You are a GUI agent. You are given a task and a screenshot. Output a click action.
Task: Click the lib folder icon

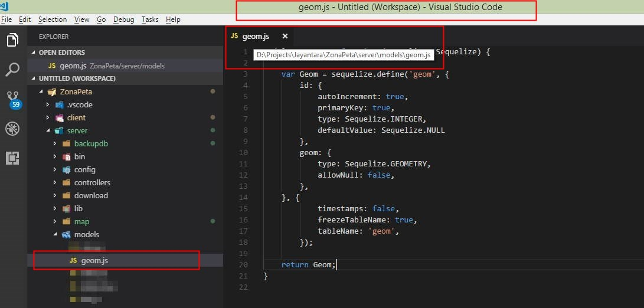67,209
